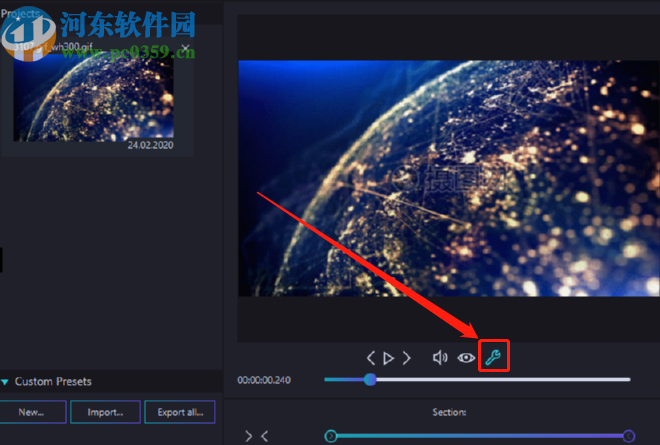This screenshot has width=660, height=445.
Task: Click the 24.02.2020 project date
Action: (150, 145)
